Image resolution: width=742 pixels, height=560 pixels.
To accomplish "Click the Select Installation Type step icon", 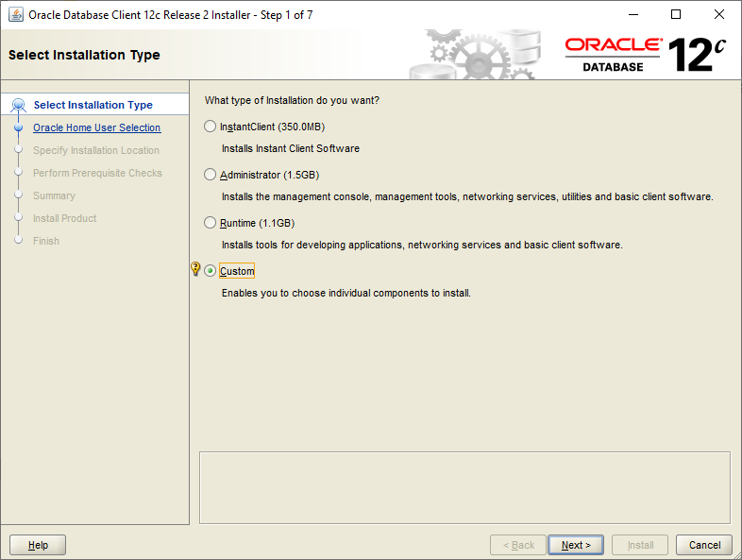I will point(18,105).
